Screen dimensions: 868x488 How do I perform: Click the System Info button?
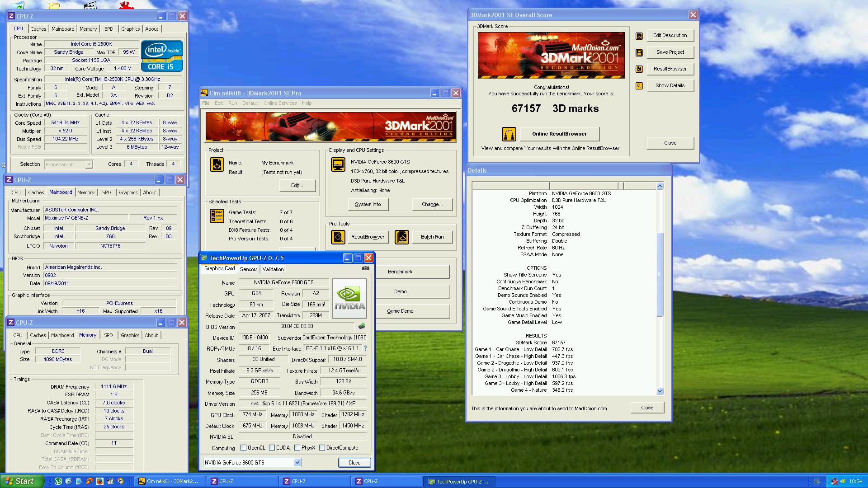[x=368, y=205]
